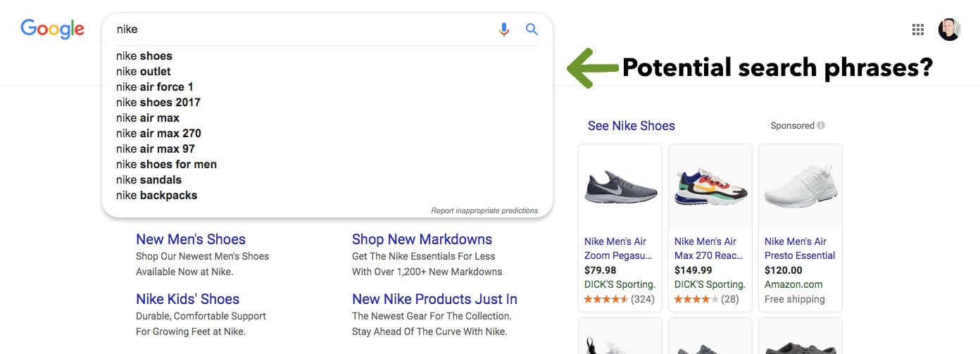Select suggestion 'nike air max 97'
Screen dimensions: 980x354
156,148
